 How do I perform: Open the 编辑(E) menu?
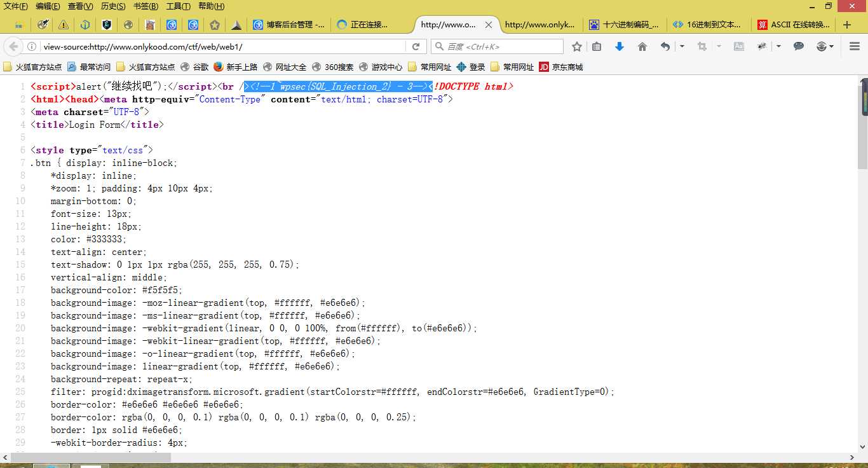[x=48, y=6]
